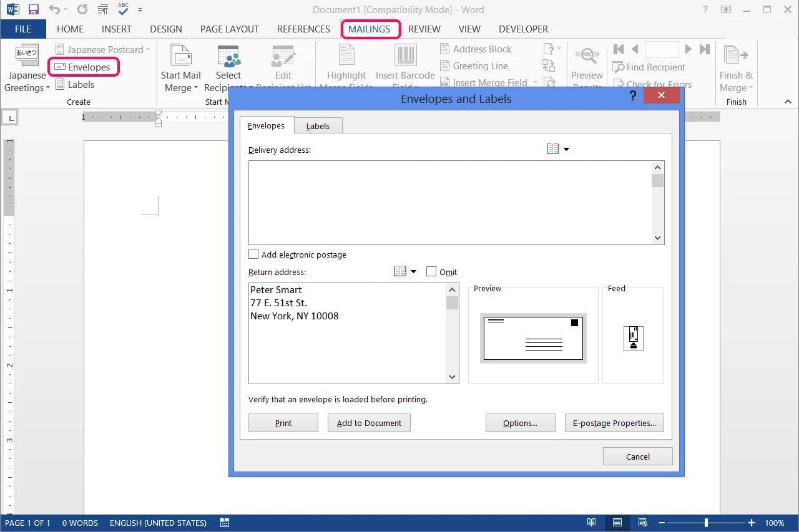The image size is (799, 532).
Task: Check the Omit return address checkbox
Action: pyautogui.click(x=431, y=271)
